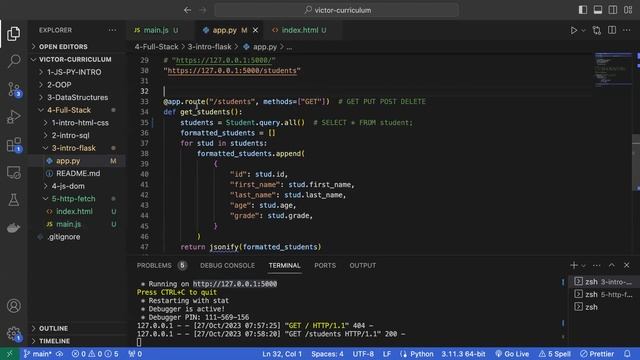Viewport: 640px width, 360px height.
Task: Open main.js in the explorer tree
Action: point(77,224)
